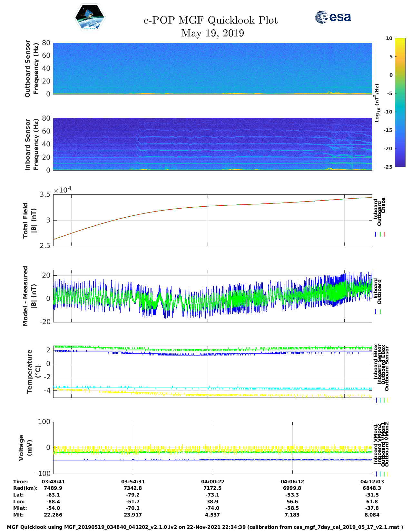Select the red Chaos legend marker
This screenshot has height=532, width=411.
(384, 234)
